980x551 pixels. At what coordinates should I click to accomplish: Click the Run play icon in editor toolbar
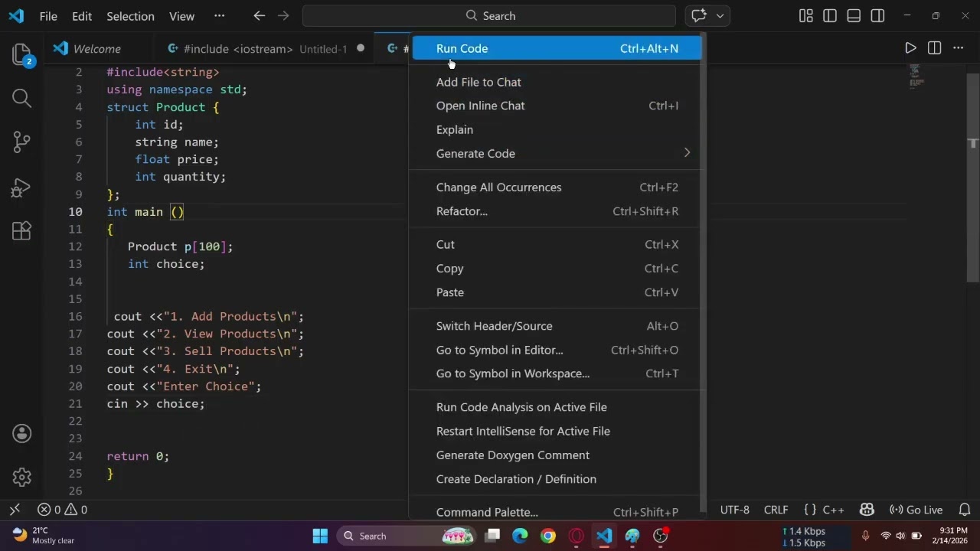pyautogui.click(x=910, y=48)
